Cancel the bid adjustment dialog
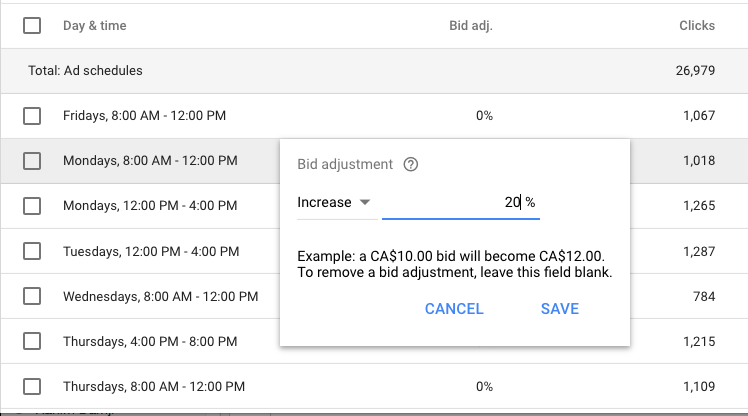The width and height of the screenshot is (748, 416). [x=454, y=309]
